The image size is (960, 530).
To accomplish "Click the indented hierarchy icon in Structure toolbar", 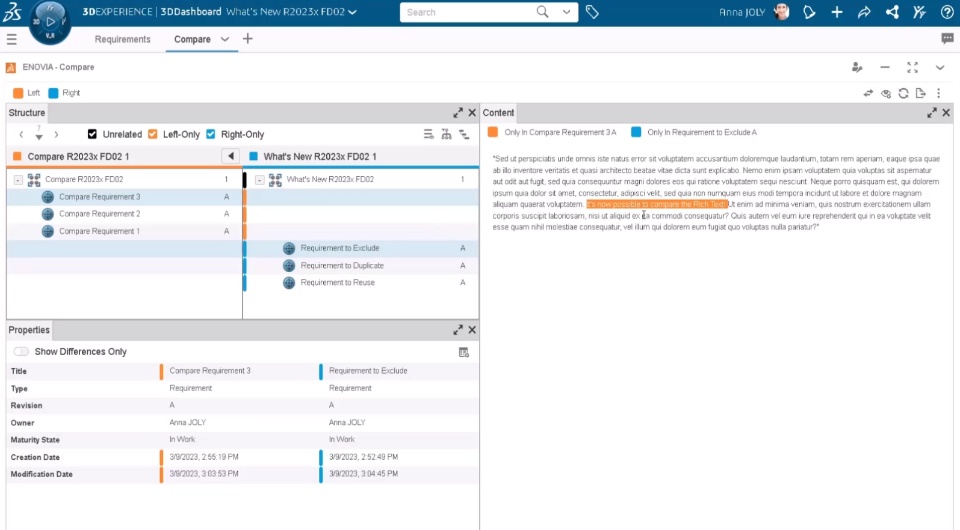I will click(x=464, y=134).
